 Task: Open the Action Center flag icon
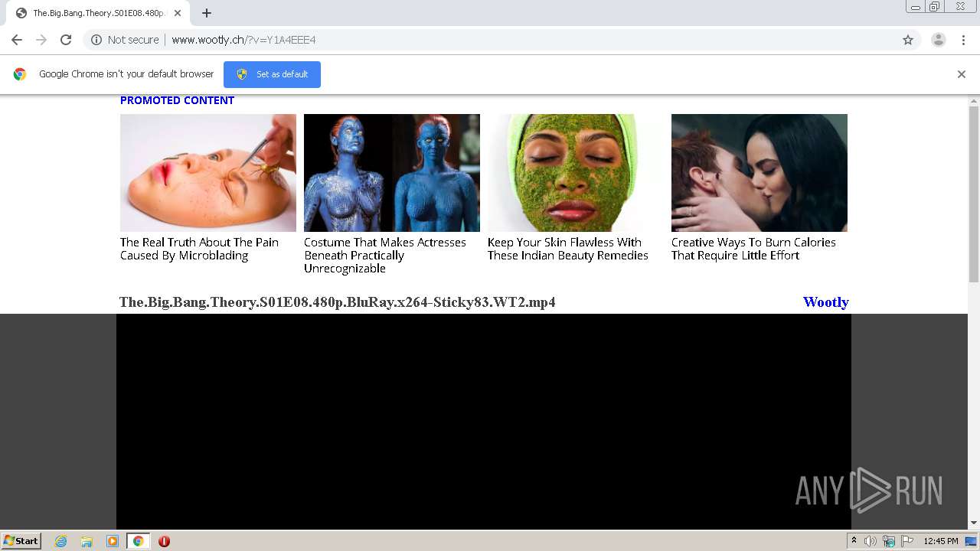point(907,541)
